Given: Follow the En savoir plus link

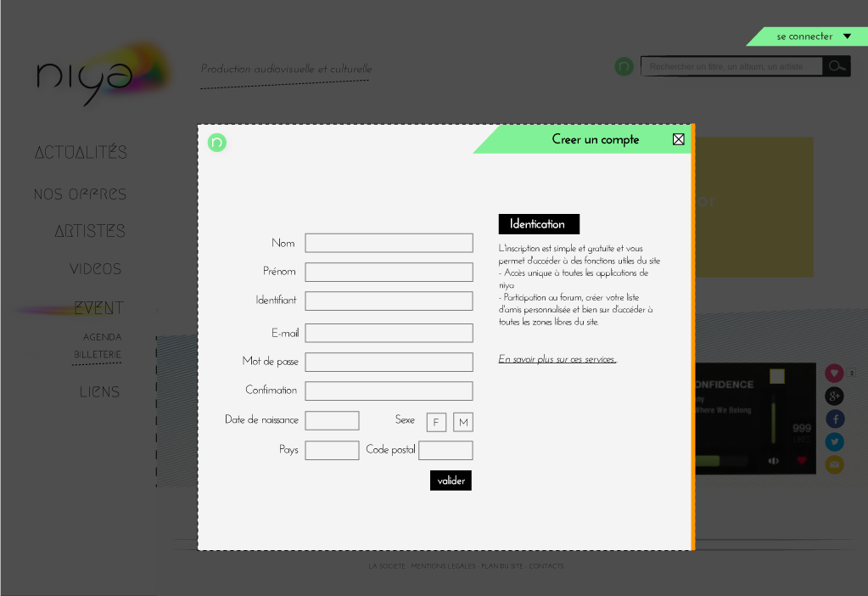Looking at the screenshot, I should point(557,359).
